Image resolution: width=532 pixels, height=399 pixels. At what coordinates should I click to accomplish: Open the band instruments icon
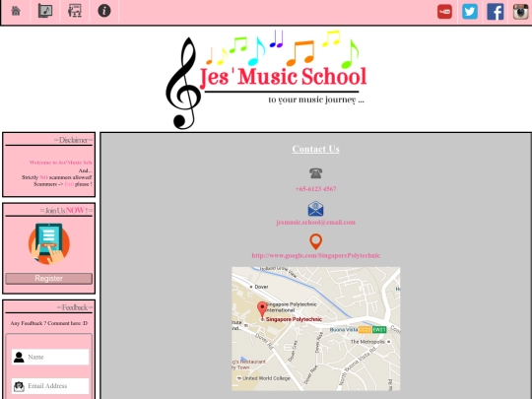[x=75, y=11]
